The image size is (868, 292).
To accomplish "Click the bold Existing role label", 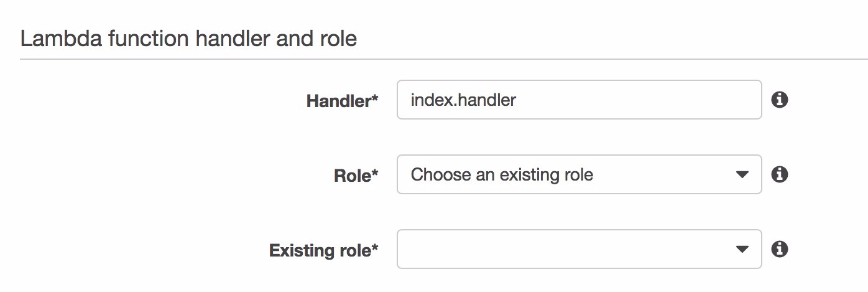I will click(320, 251).
